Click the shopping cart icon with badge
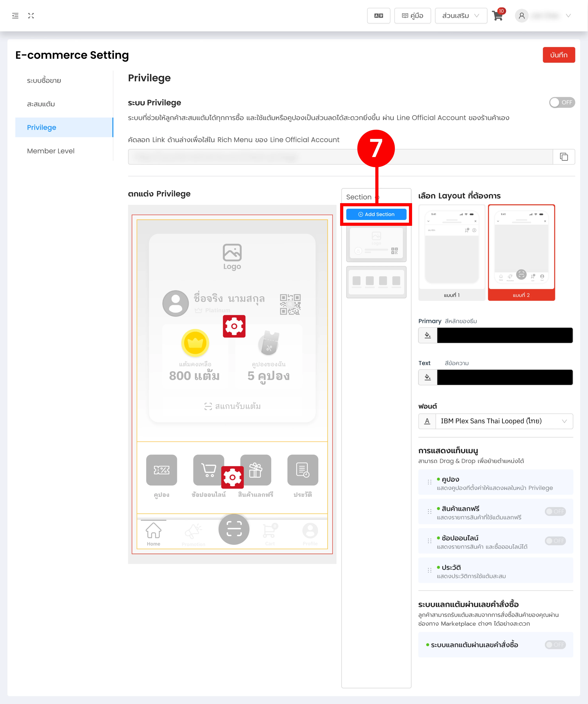Viewport: 588px width, 704px height. tap(498, 16)
